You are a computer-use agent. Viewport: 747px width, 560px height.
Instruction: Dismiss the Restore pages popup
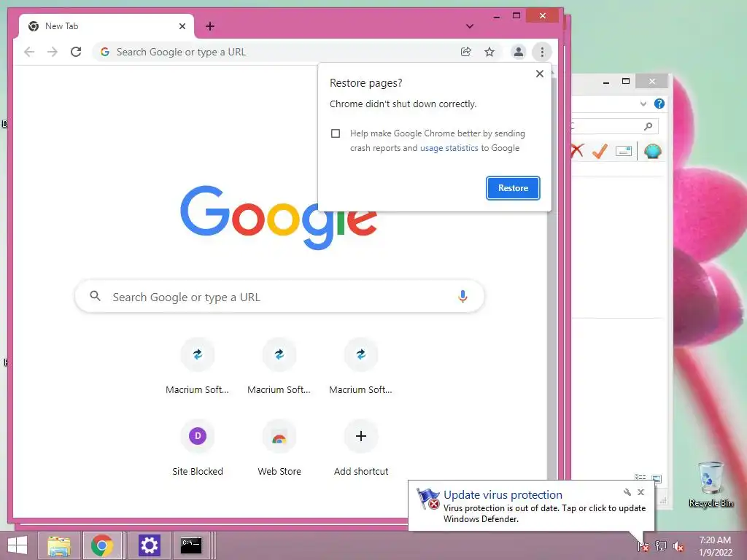(x=540, y=74)
